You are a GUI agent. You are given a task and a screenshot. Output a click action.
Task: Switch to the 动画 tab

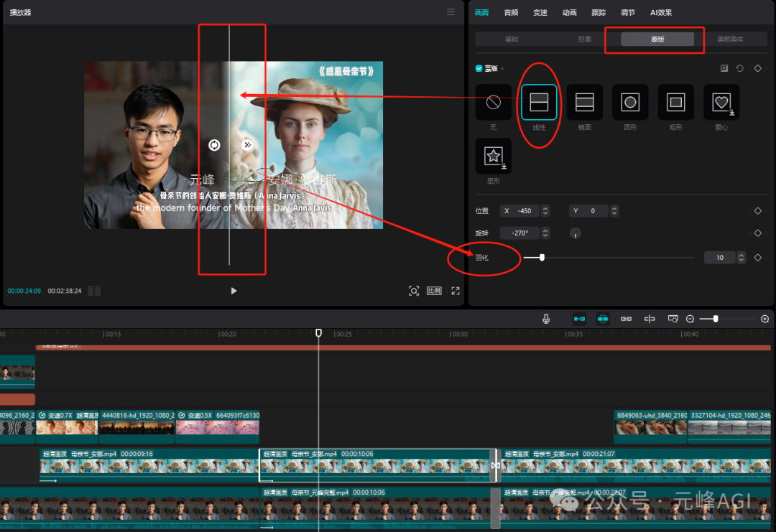coord(570,12)
